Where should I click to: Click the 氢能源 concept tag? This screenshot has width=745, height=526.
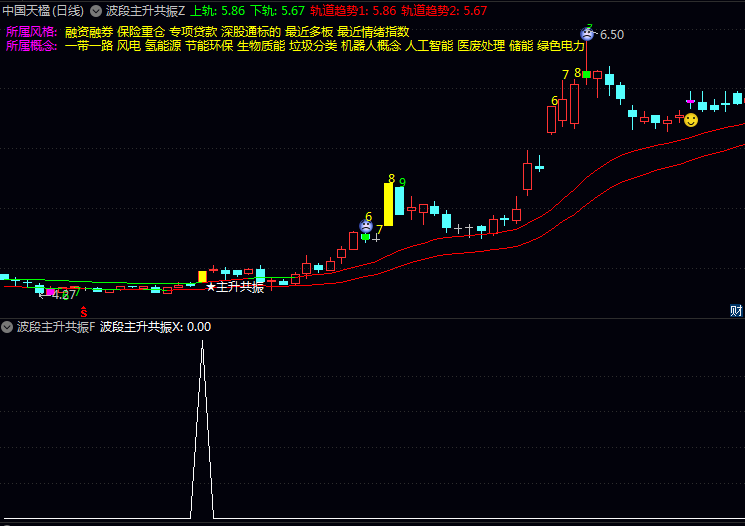pyautogui.click(x=163, y=46)
